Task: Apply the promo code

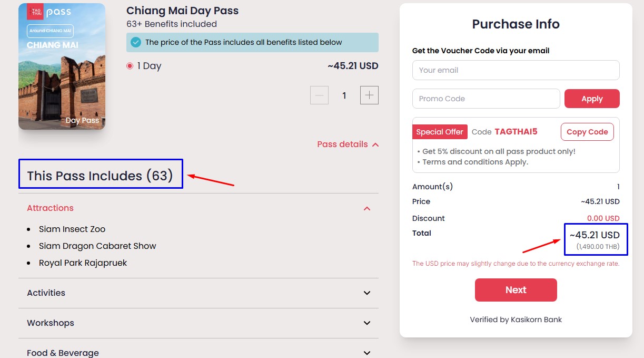Action: click(592, 99)
